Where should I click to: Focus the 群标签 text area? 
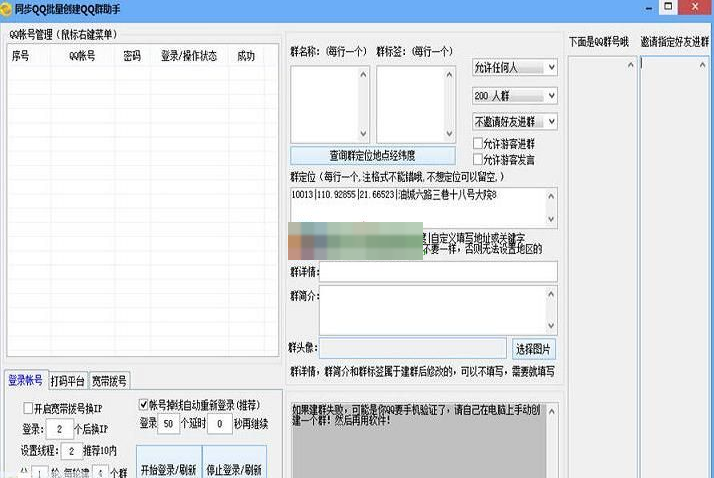point(416,104)
